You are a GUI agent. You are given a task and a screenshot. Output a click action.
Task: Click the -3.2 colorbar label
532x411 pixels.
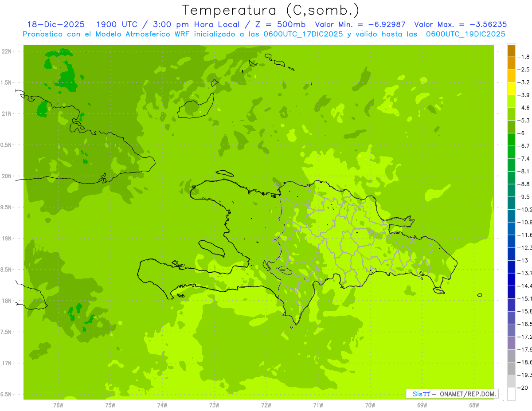[x=524, y=82]
